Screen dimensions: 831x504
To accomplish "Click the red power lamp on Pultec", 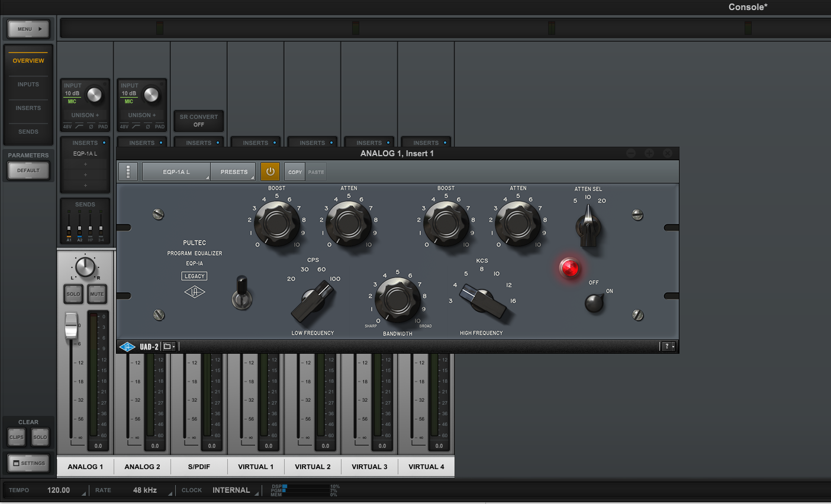I will click(569, 268).
